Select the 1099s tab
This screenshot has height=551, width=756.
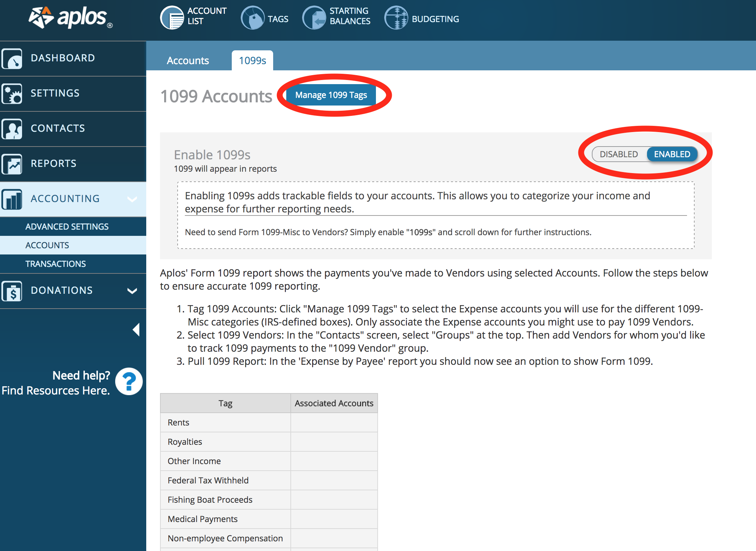pyautogui.click(x=252, y=61)
